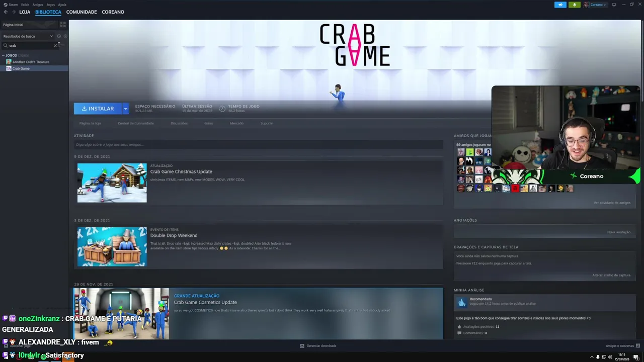Switch to the grid collections view icon
The width and height of the screenshot is (644, 362).
pyautogui.click(x=63, y=25)
